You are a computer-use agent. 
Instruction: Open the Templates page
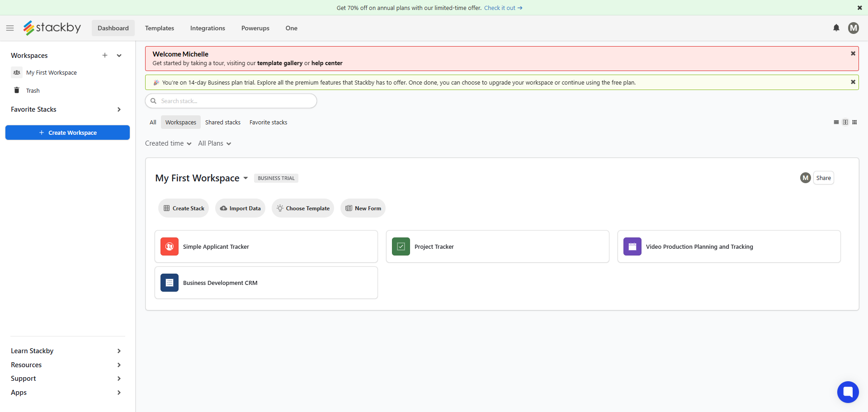pos(160,28)
